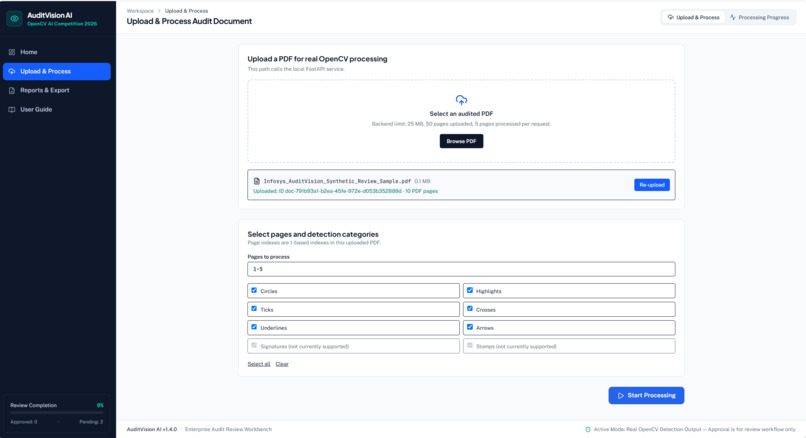Uncheck the Highlights checkbox
Image resolution: width=806 pixels, height=438 pixels.
[470, 290]
